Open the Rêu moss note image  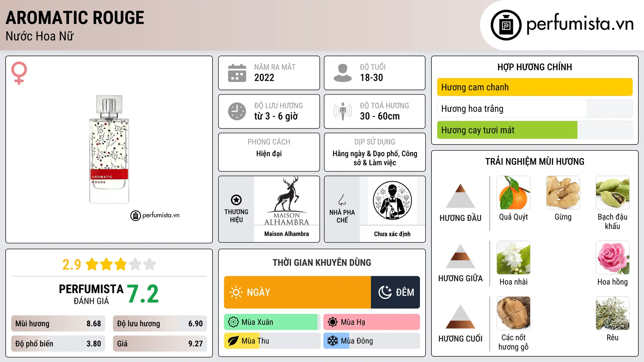coord(613,313)
